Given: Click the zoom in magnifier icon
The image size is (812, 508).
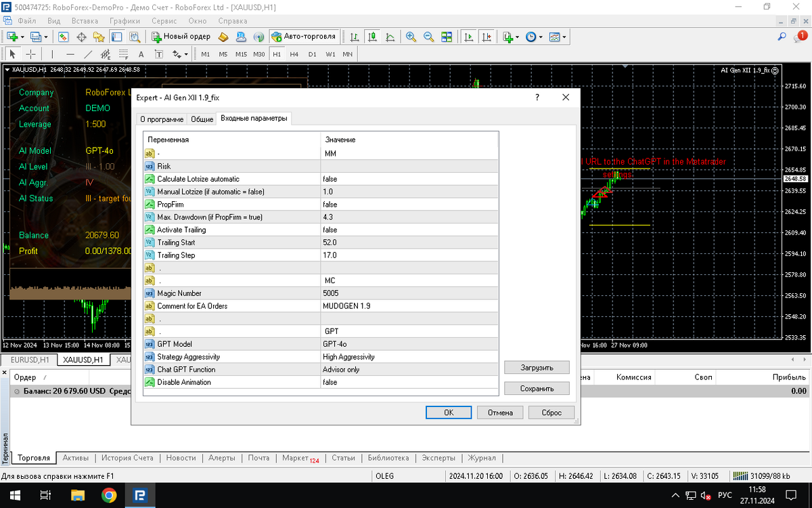Looking at the screenshot, I should (x=411, y=37).
